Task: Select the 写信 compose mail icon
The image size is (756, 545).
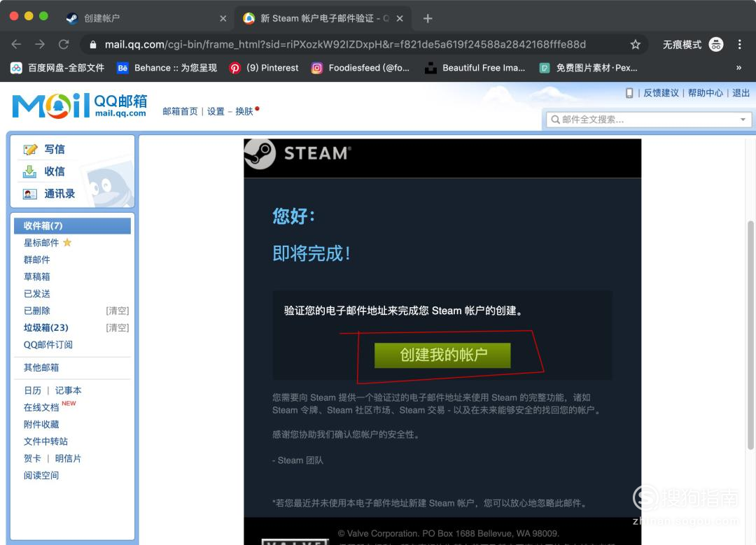Action: tap(31, 149)
